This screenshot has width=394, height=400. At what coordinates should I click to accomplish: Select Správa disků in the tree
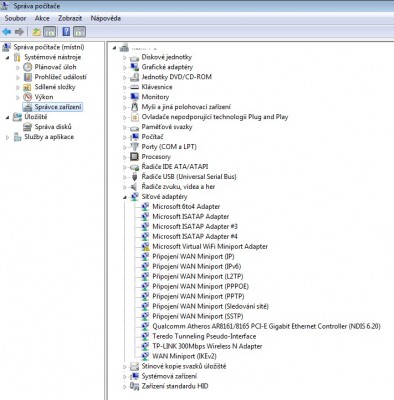[53, 127]
